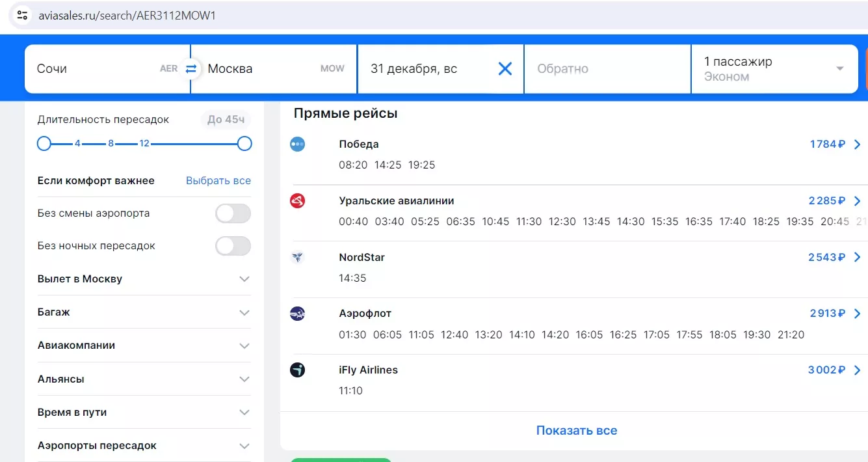
Task: Clear the 31 декабря departure date
Action: [x=505, y=69]
